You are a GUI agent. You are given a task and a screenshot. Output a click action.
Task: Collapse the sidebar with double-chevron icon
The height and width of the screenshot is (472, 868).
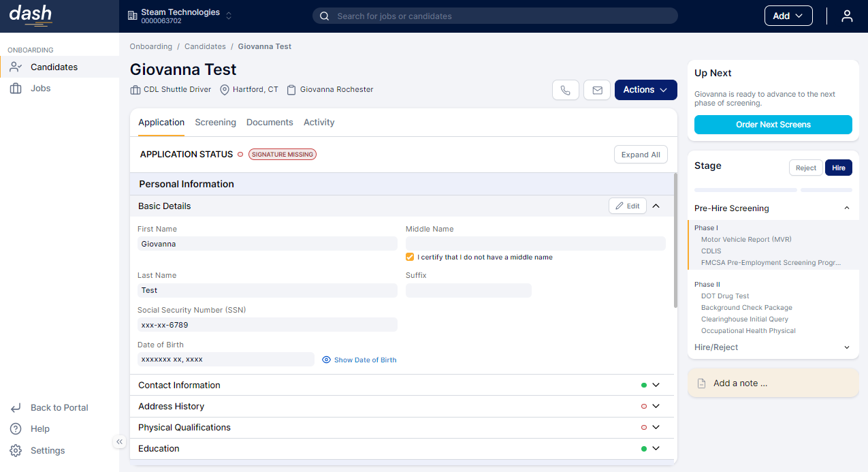coord(120,442)
